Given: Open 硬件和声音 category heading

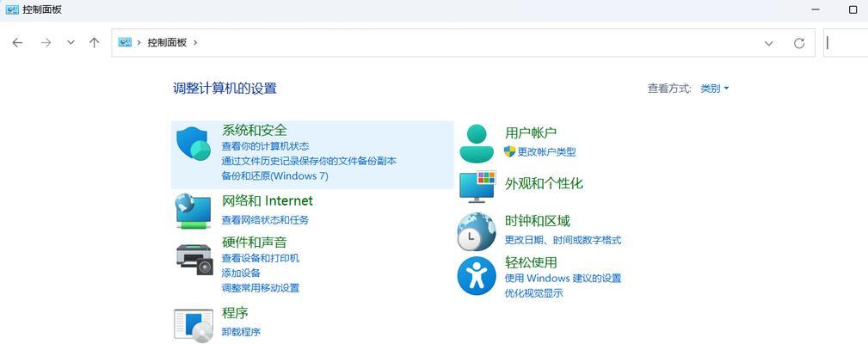Looking at the screenshot, I should (254, 243).
